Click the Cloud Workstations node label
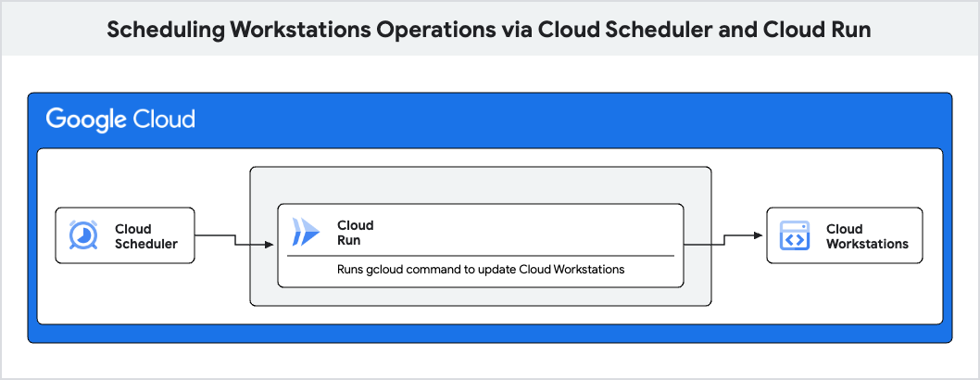 (867, 236)
